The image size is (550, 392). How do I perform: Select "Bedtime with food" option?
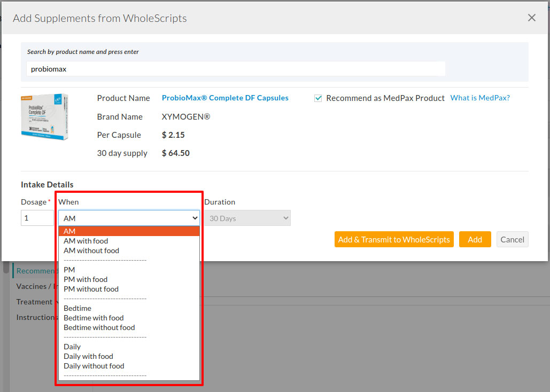coord(94,318)
